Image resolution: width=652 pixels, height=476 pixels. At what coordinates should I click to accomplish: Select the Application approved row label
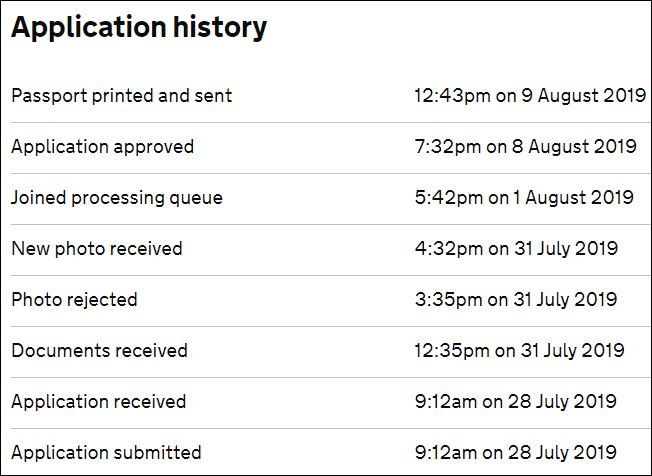tap(102, 147)
